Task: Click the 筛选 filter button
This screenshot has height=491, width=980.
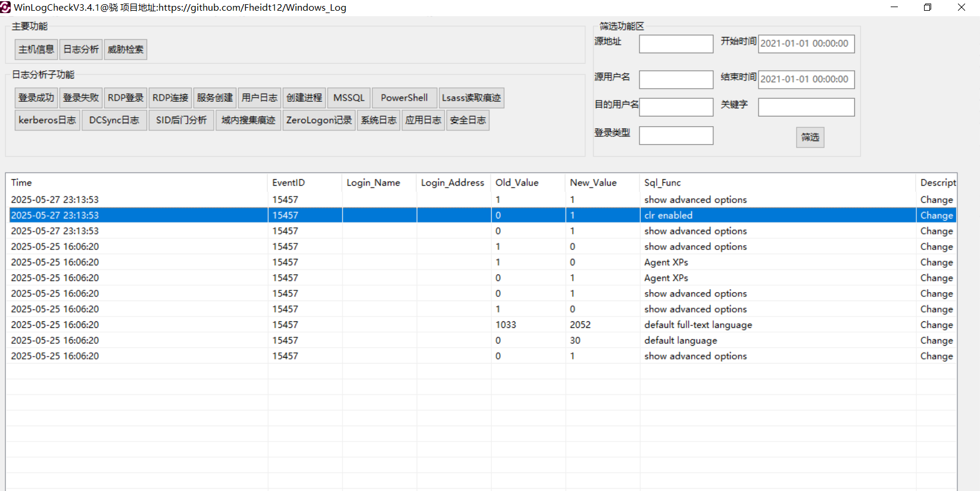Action: [810, 137]
